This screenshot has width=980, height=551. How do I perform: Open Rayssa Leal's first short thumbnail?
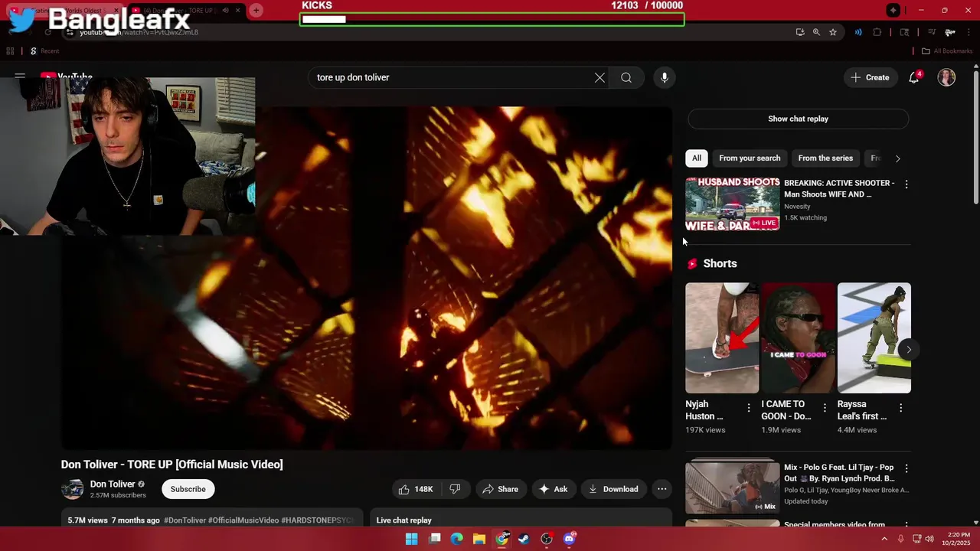coord(874,338)
